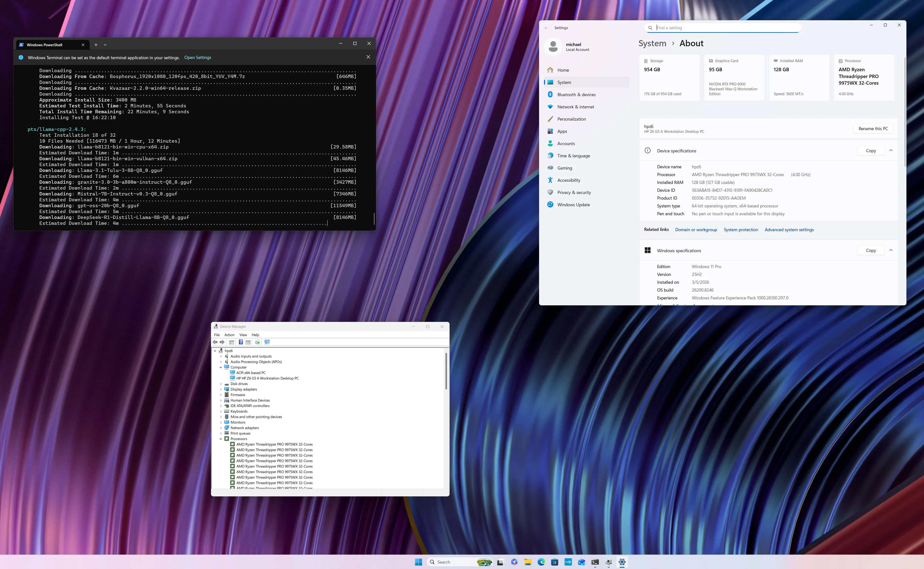
Task: Click the blue Help question mark toolbar icon
Action: point(241,342)
